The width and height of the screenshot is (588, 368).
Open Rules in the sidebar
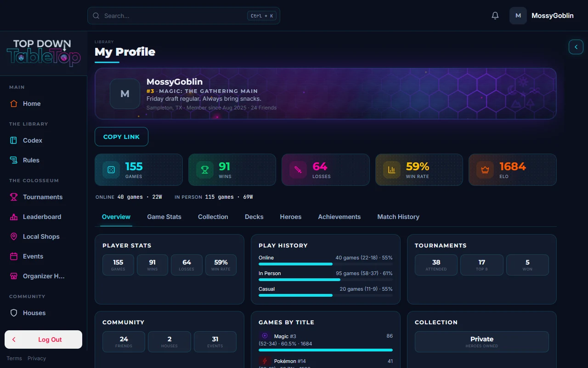(44, 160)
